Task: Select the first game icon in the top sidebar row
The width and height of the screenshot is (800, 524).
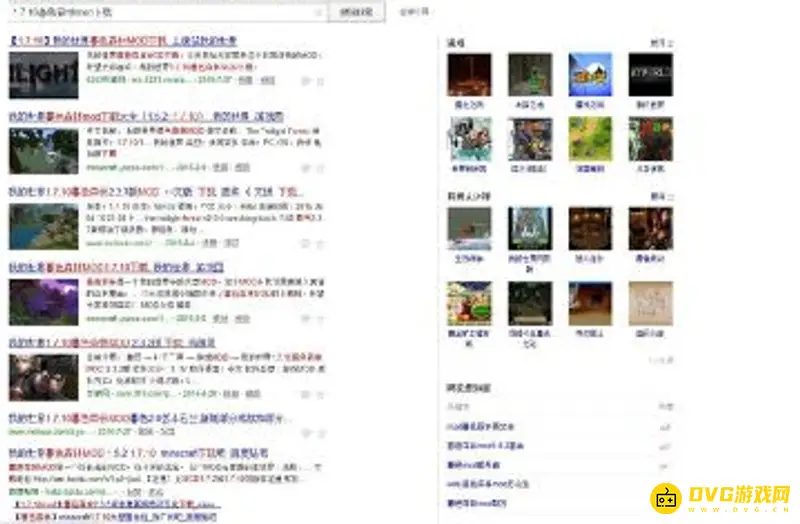Action: (x=469, y=75)
